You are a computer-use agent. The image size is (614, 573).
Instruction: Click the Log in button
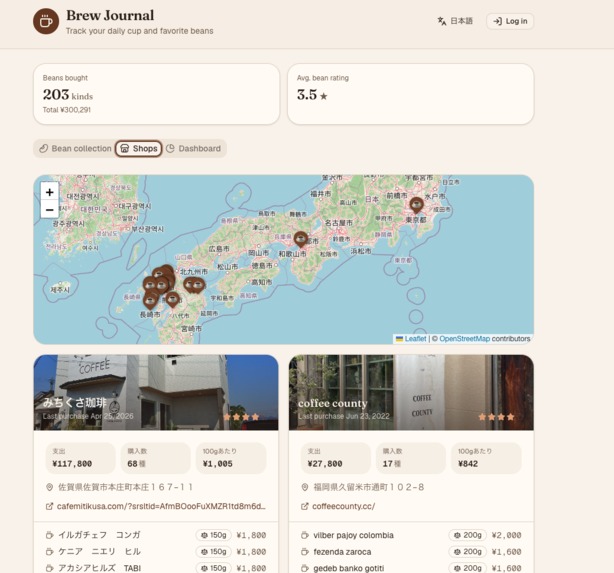click(510, 21)
